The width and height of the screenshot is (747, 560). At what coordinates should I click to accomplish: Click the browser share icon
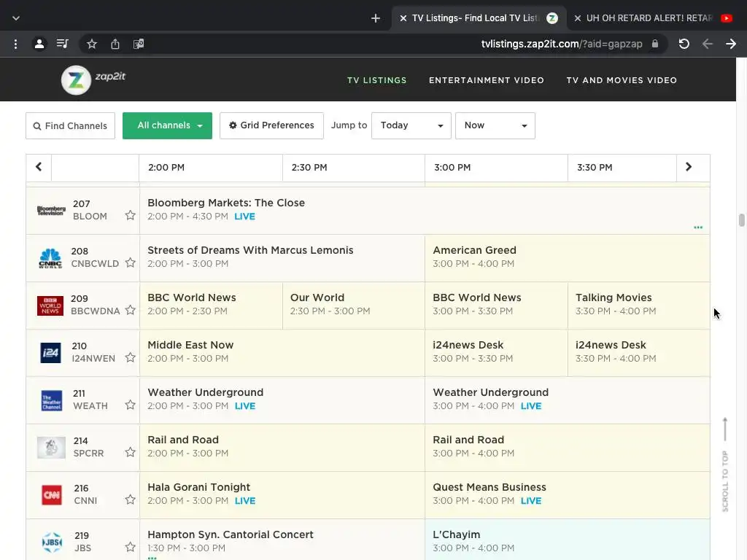(115, 44)
